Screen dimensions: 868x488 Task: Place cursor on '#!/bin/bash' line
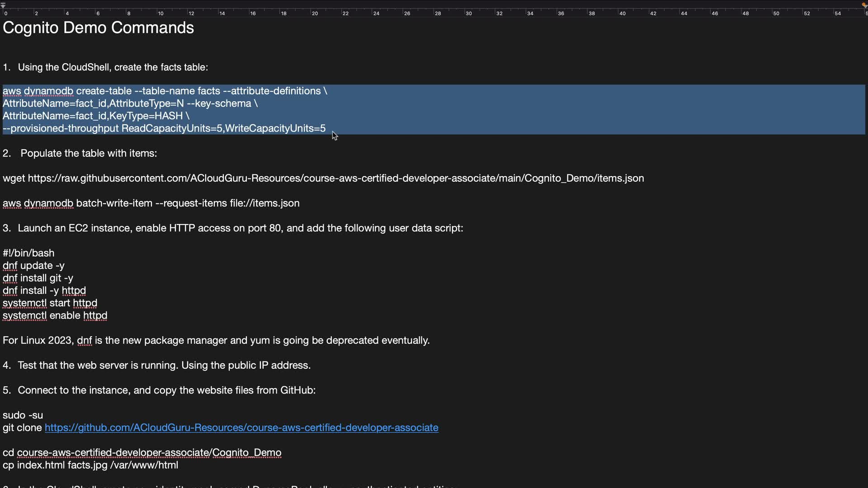pyautogui.click(x=28, y=253)
